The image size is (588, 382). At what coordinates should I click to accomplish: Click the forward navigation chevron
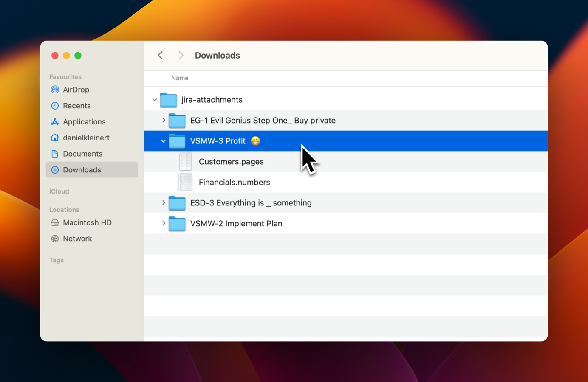(x=181, y=56)
